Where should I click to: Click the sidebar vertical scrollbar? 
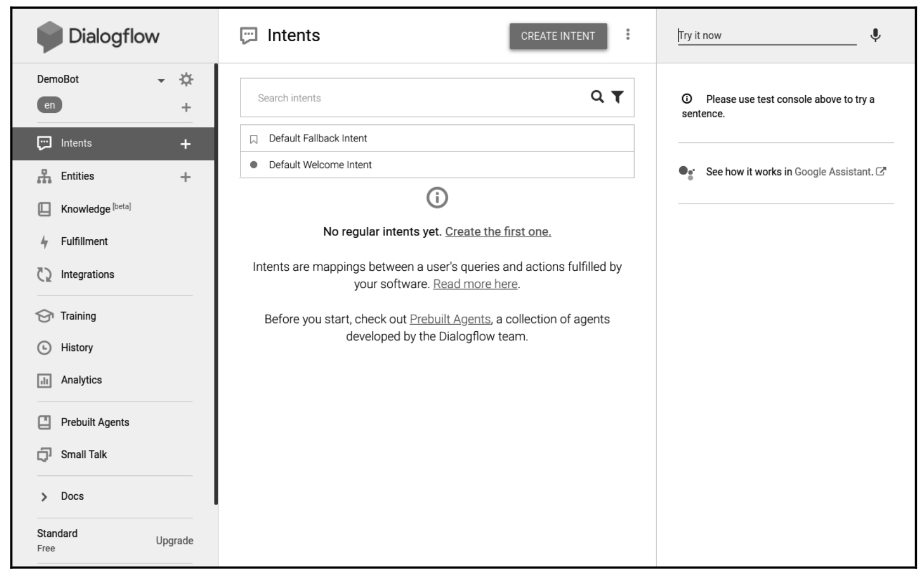tap(216, 284)
